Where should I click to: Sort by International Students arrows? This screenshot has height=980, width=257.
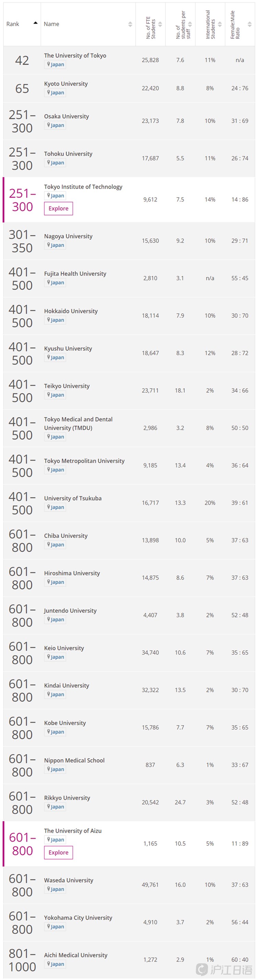[220, 24]
